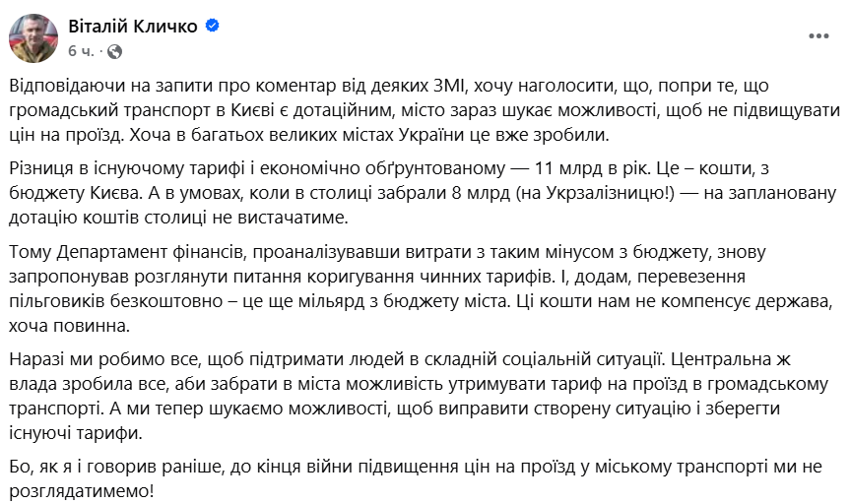The width and height of the screenshot is (850, 504).
Task: Click the author name Віталій Кличко
Action: (132, 27)
